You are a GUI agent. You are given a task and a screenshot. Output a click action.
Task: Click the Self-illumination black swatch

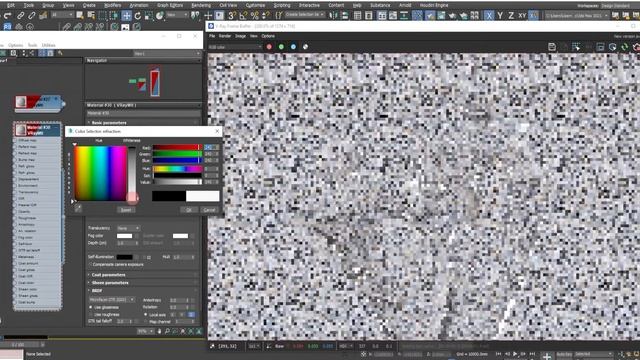tap(124, 257)
